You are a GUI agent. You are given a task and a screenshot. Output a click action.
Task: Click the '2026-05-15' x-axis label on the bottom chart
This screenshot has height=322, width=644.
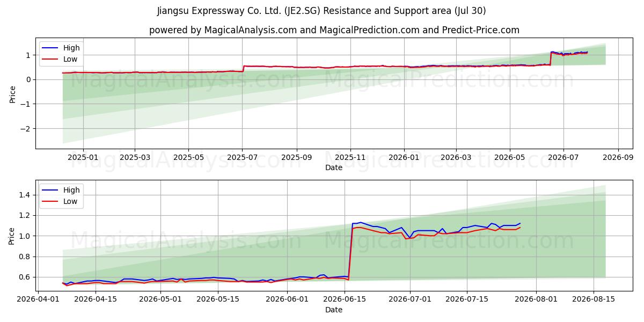pos(218,301)
